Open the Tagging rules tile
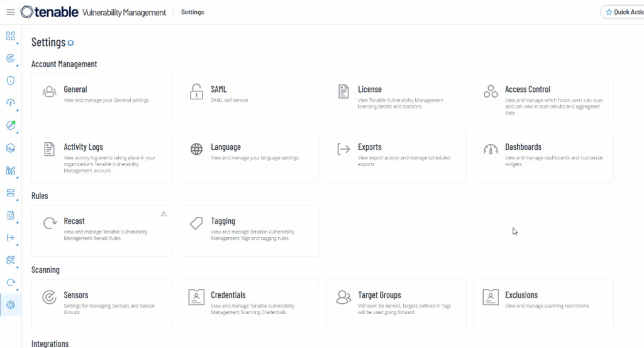644x348 pixels. click(248, 230)
